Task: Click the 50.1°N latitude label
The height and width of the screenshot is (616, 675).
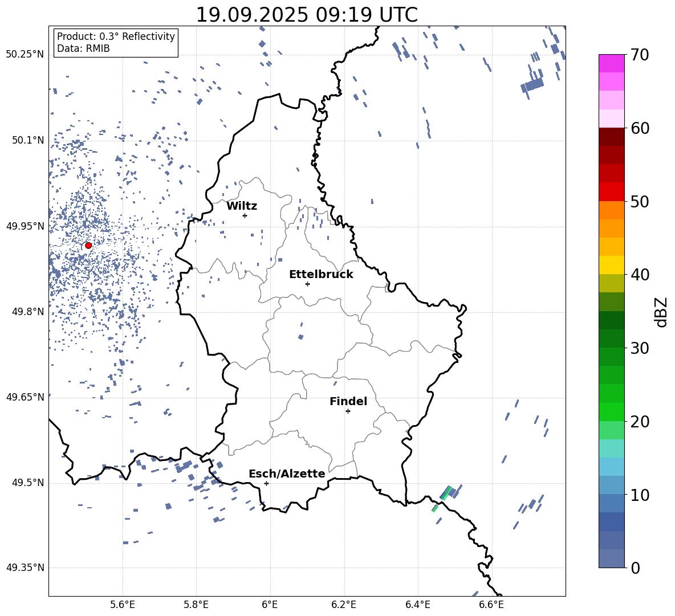Action: coord(28,140)
